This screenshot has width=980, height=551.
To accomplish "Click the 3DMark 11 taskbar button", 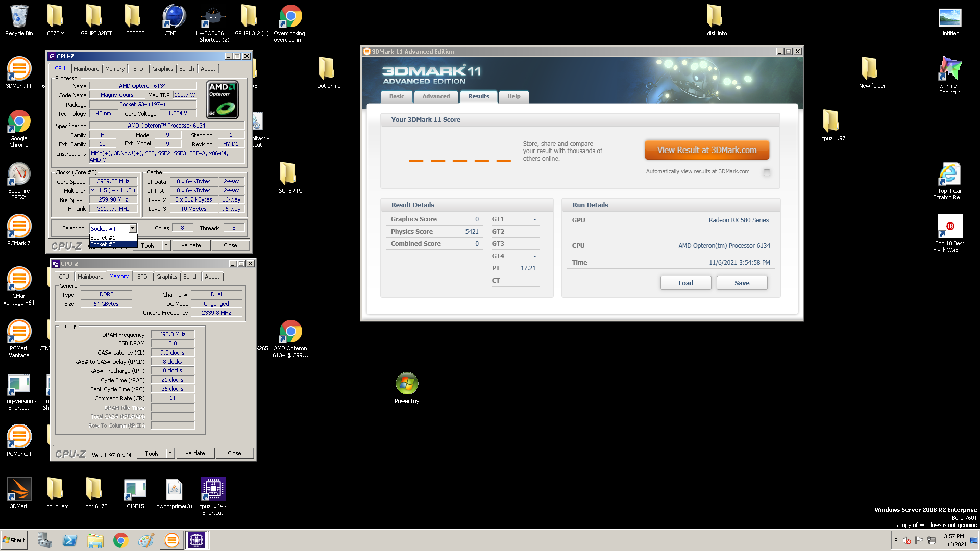I will [172, 540].
